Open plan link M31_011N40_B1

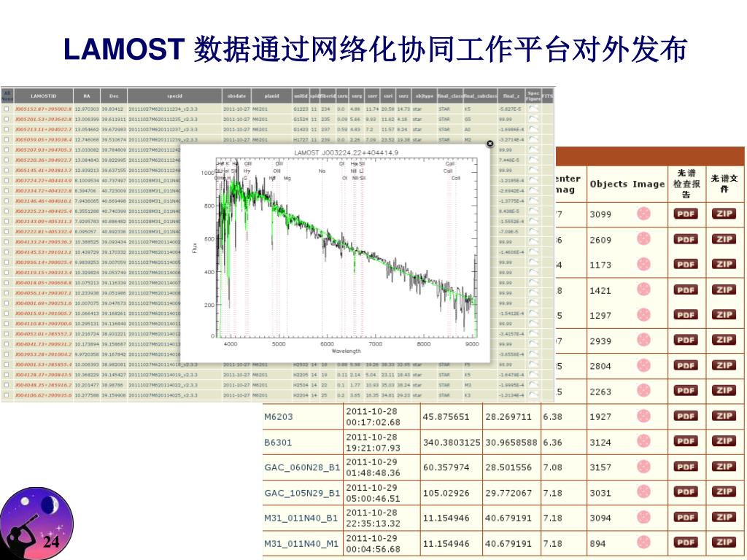tap(301, 518)
